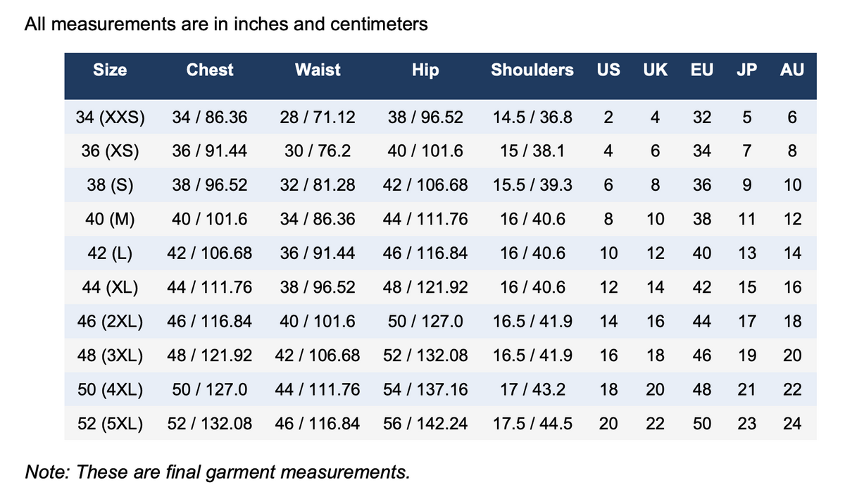Select the Shoulders column header
Image resolution: width=845 pixels, height=504 pixels.
[532, 70]
